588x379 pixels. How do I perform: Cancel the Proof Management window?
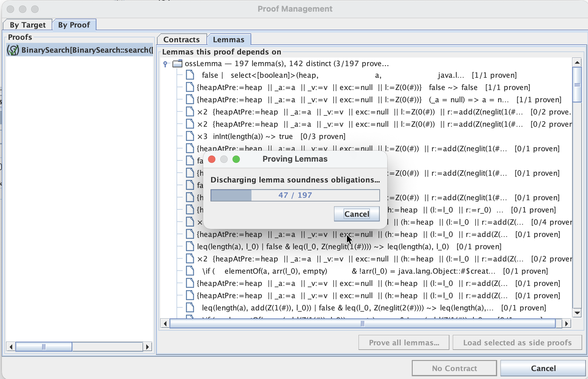pyautogui.click(x=543, y=368)
